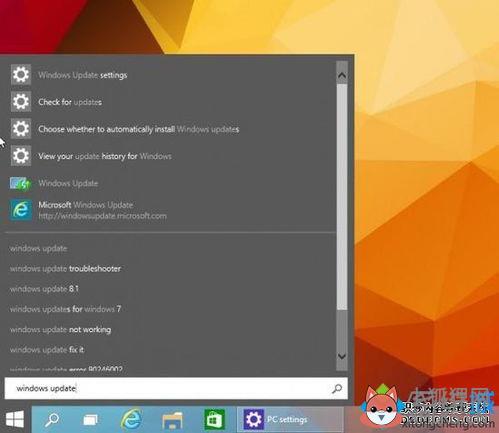Select the Windows Update settings result
499x433 pixels.
[83, 75]
